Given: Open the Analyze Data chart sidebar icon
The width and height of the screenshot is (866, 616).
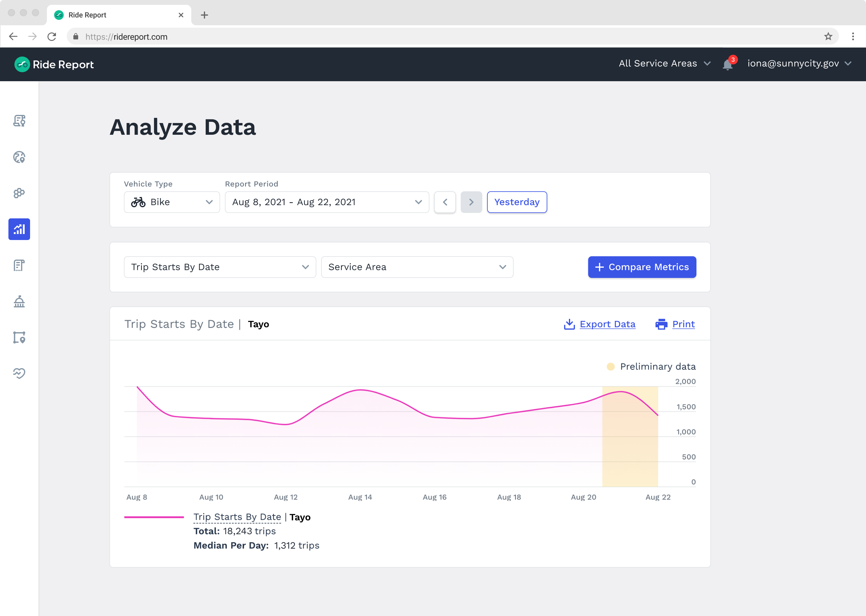Looking at the screenshot, I should pos(19,229).
